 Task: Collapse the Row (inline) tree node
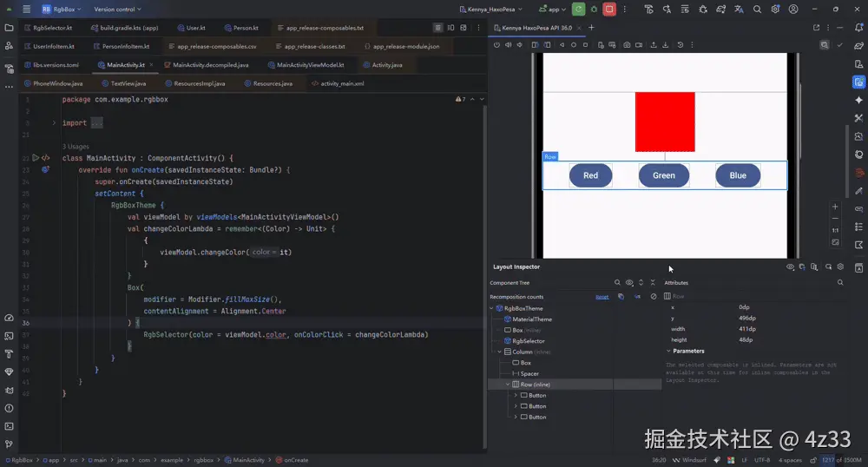pyautogui.click(x=508, y=384)
